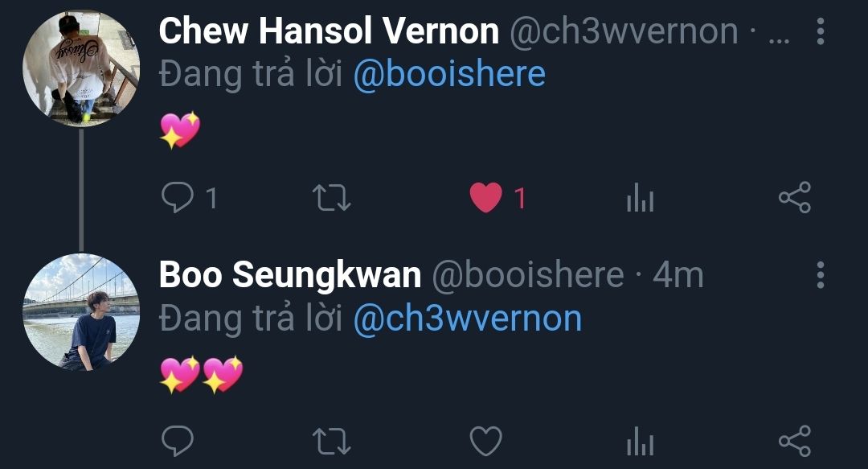The height and width of the screenshot is (469, 868).
Task: Open reply on Chew Hansol Vernon's tweet
Action: click(x=177, y=197)
